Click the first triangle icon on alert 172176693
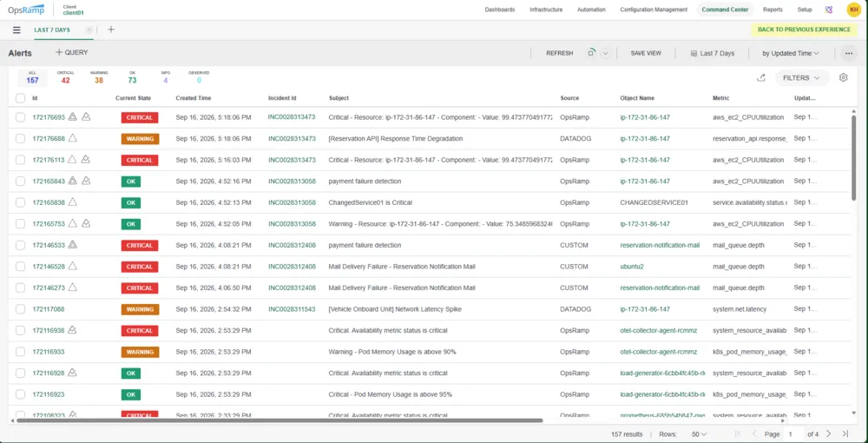This screenshot has width=868, height=443. pyautogui.click(x=73, y=117)
